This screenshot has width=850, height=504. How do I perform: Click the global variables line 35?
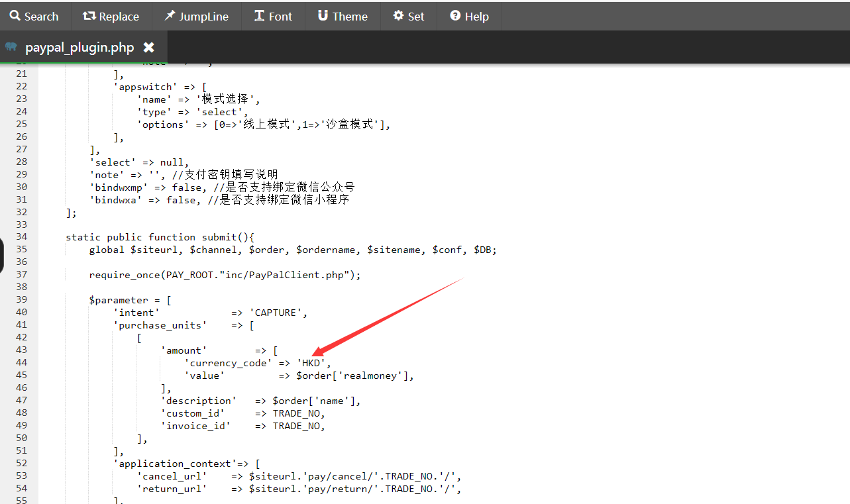click(x=293, y=250)
